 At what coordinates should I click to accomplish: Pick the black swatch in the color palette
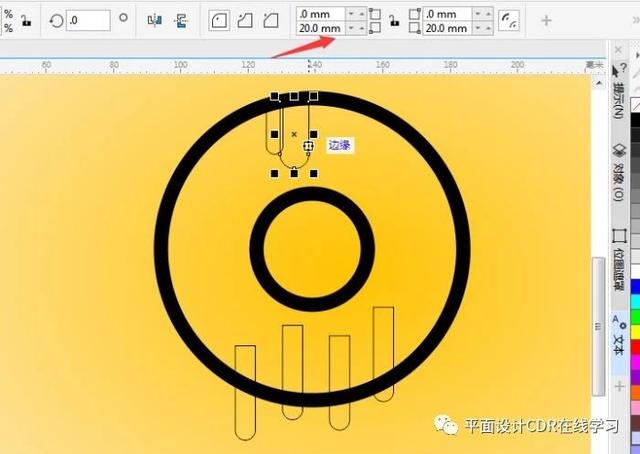636,120
